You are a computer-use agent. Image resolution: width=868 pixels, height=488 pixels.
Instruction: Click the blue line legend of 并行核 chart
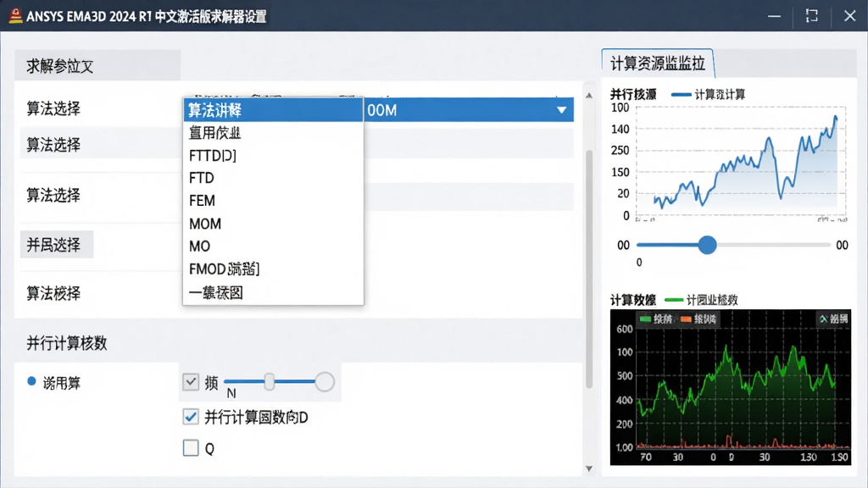[708, 95]
